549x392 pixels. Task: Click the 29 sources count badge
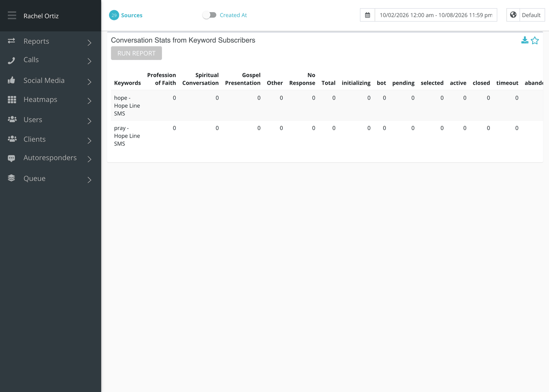114,15
